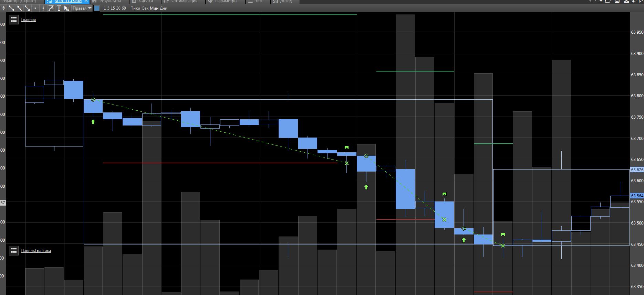Set chart interval to 15

coord(113,8)
